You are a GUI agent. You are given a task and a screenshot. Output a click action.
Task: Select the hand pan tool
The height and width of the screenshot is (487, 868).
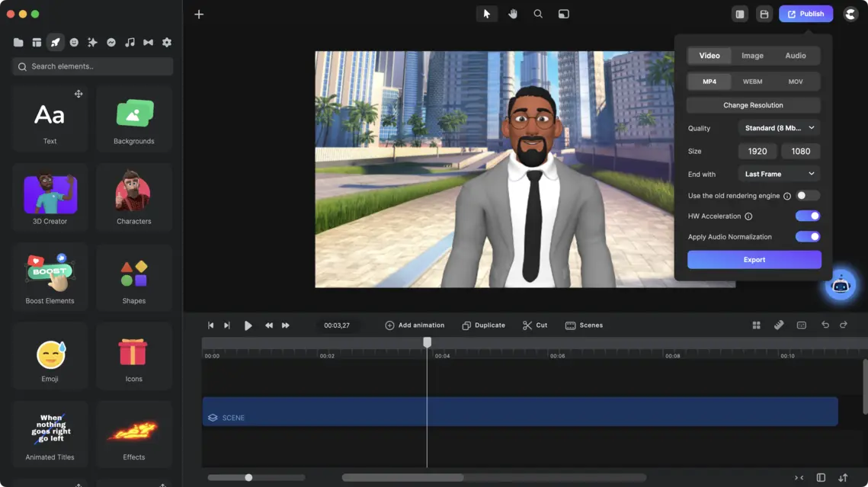click(512, 14)
